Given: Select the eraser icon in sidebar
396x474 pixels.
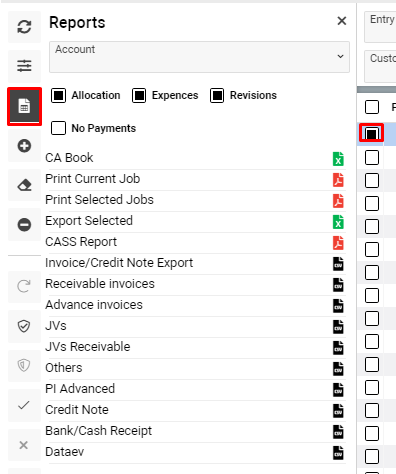Looking at the screenshot, I should (x=24, y=185).
